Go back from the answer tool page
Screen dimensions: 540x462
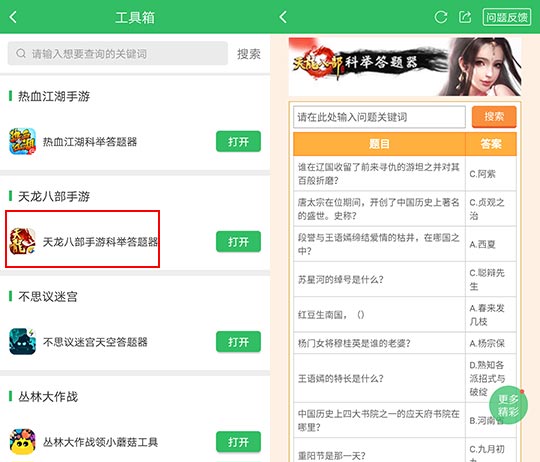tap(283, 17)
